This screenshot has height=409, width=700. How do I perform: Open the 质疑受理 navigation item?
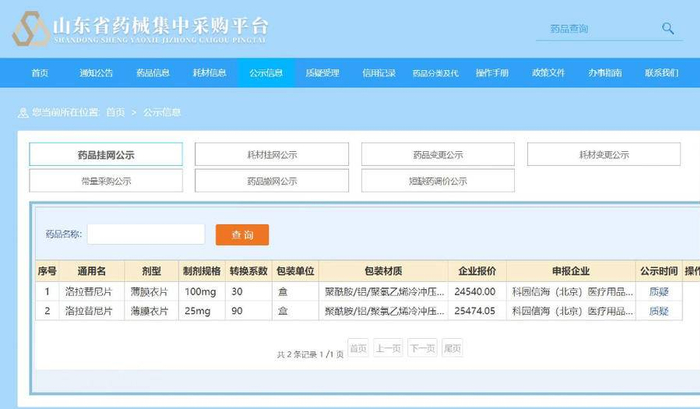(x=322, y=73)
